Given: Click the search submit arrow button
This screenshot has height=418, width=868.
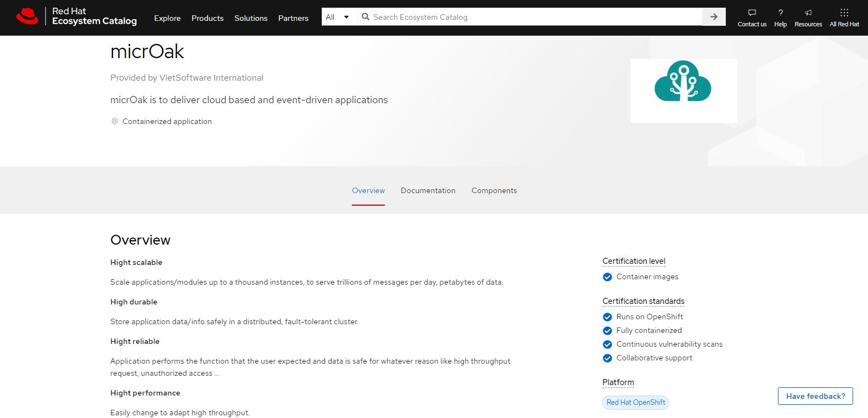Looking at the screenshot, I should (714, 17).
